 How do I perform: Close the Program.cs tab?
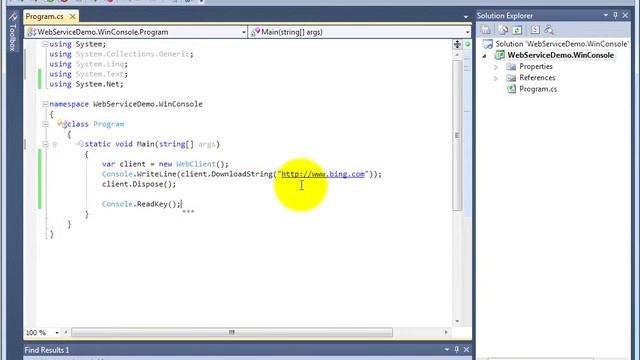[x=72, y=17]
